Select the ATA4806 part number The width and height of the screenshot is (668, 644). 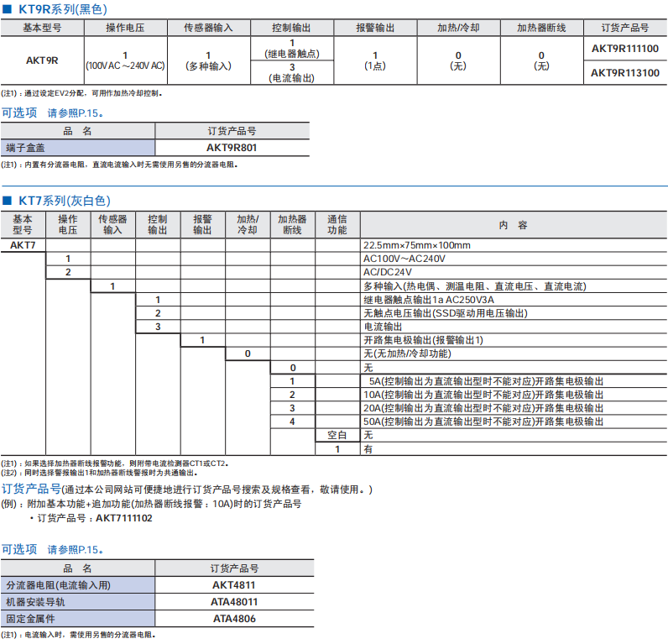click(x=234, y=619)
